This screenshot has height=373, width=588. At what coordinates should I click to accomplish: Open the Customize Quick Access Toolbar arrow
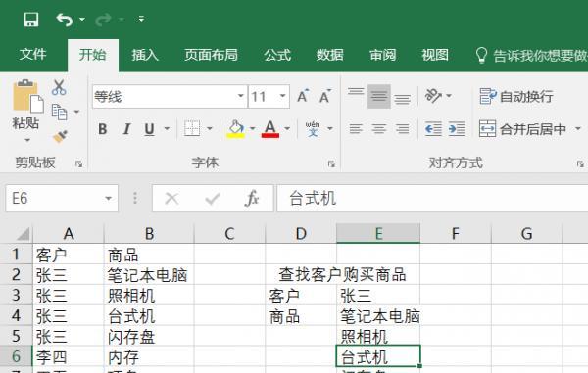coord(141,19)
